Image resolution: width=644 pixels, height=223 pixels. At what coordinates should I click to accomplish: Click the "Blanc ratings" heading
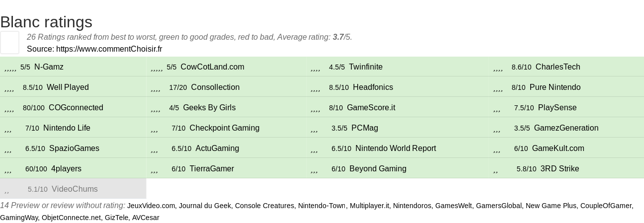[x=46, y=22]
